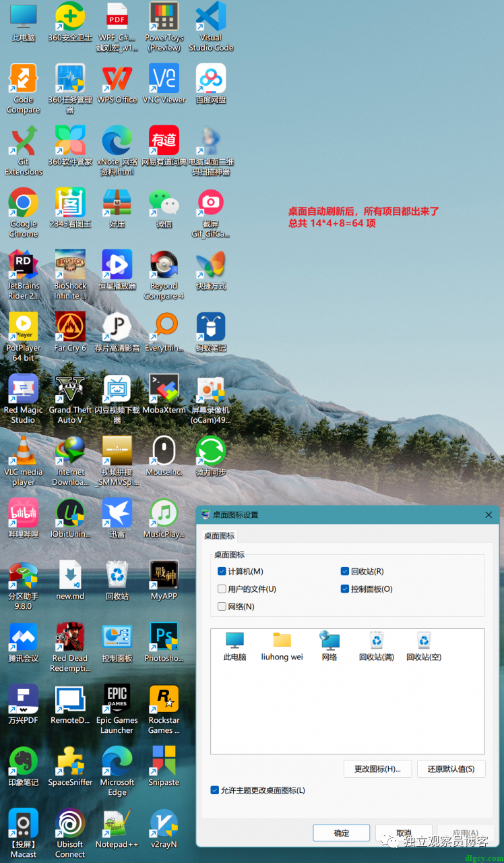Select liuhong wei folder in preview list
The image size is (504, 863).
282,647
